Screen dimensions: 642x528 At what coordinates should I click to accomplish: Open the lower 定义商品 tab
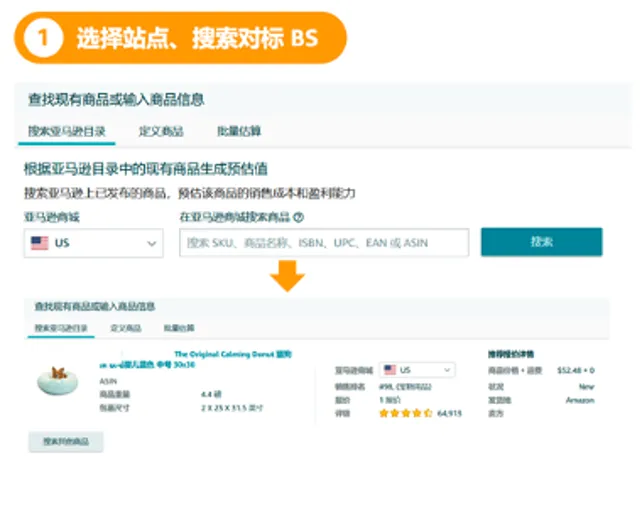(125, 328)
